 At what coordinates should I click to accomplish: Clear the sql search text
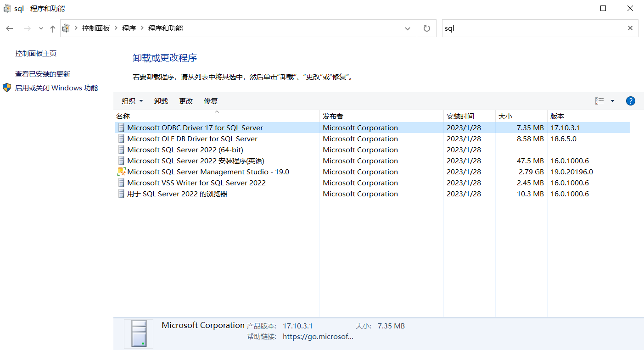point(630,28)
